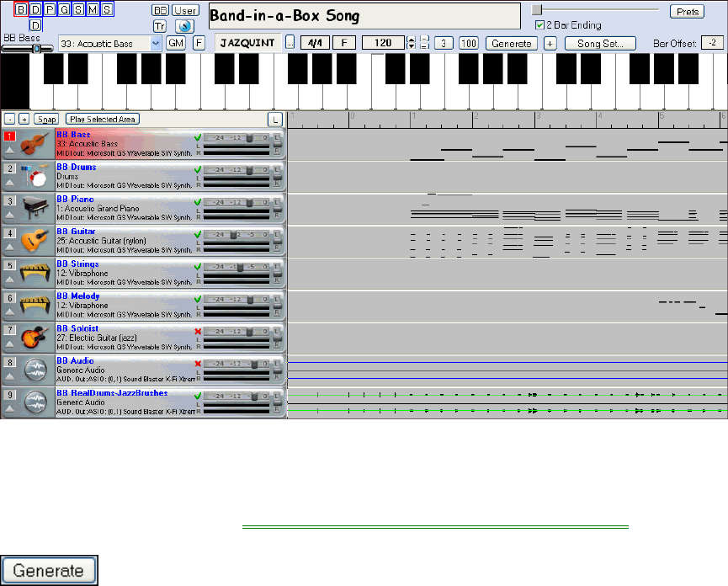Click the Acoustic Bass cello icon

coord(35,143)
